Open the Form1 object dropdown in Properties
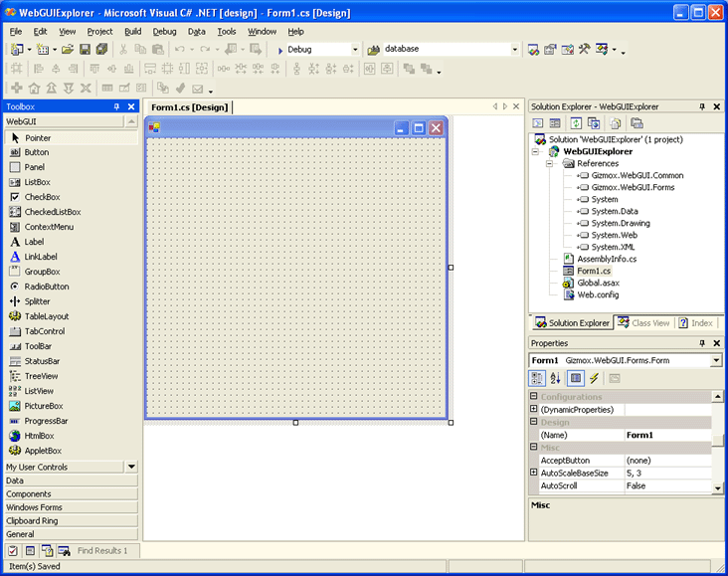The height and width of the screenshot is (576, 728). tap(716, 360)
